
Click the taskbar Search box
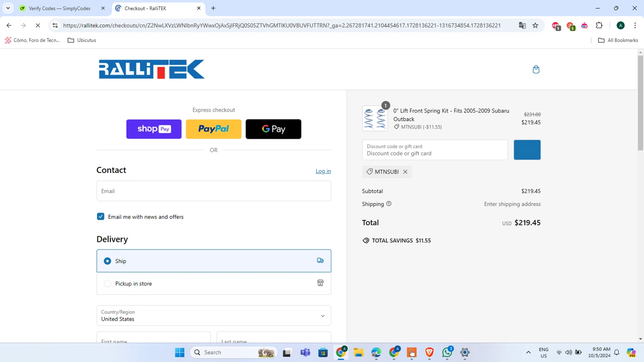[x=234, y=353]
